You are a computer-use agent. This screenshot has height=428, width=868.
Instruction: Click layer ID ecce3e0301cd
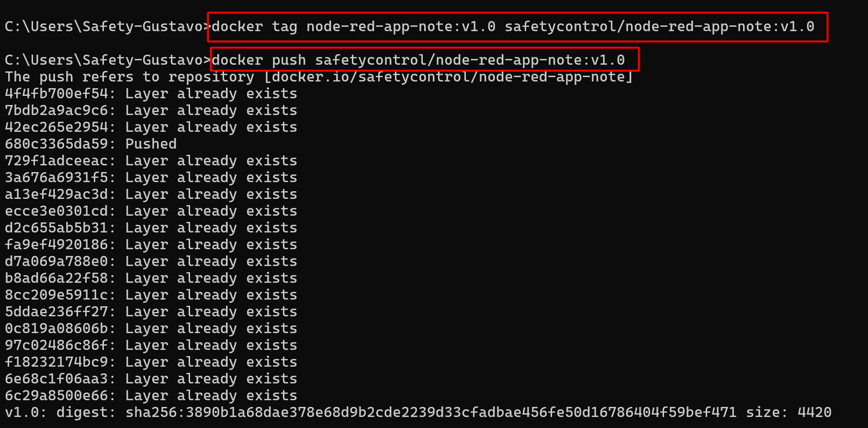coord(56,211)
